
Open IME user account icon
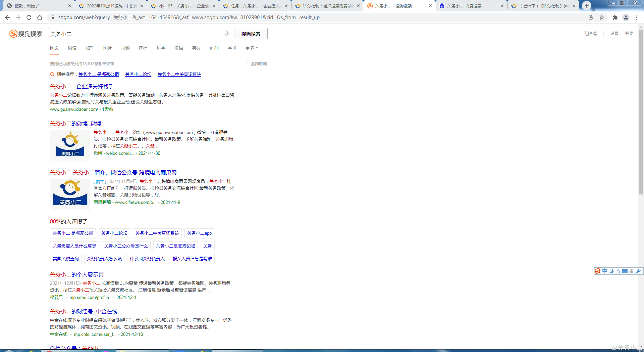click(632, 271)
